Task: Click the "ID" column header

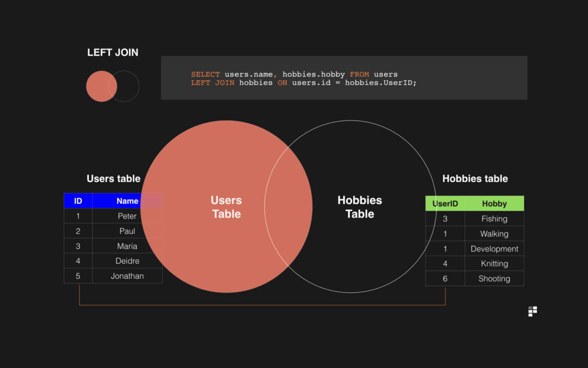Action: pyautogui.click(x=78, y=201)
